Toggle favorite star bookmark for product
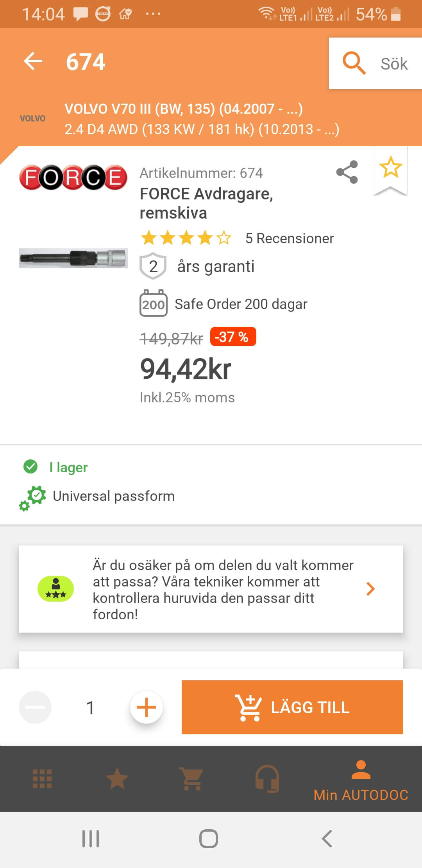Viewport: 422px width, 868px height. pyautogui.click(x=390, y=168)
